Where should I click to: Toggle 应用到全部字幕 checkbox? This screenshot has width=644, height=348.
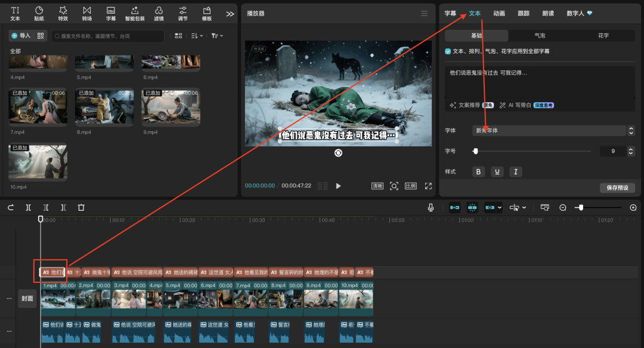(448, 51)
